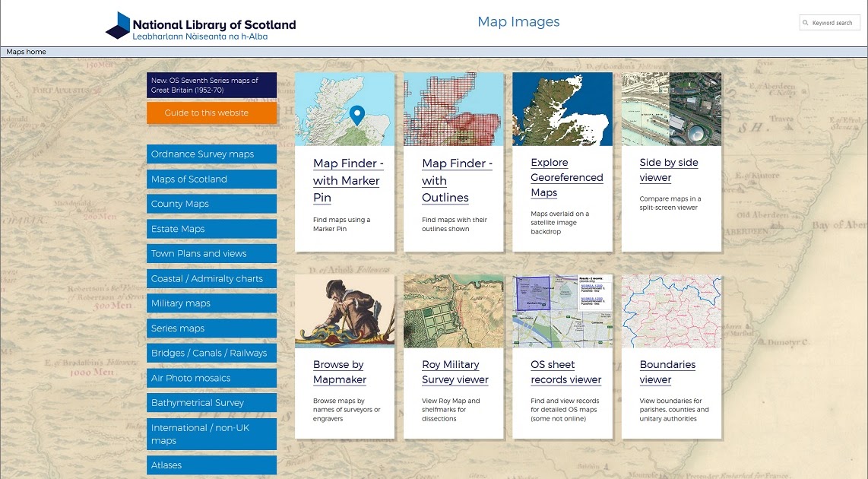
Task: Open the Roy Military Survey viewer
Action: [x=454, y=372]
